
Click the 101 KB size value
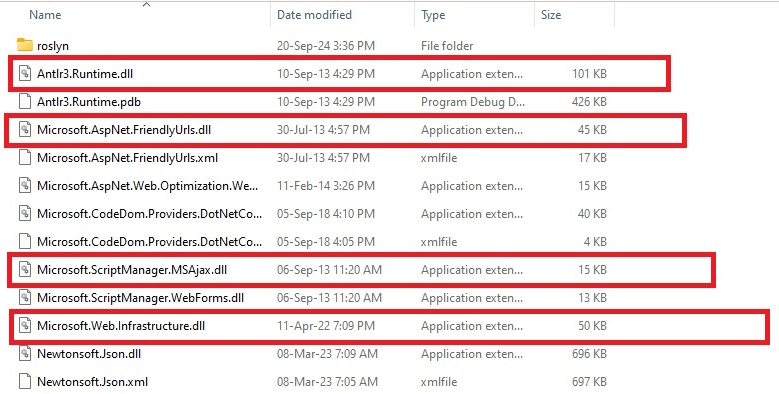pyautogui.click(x=589, y=74)
